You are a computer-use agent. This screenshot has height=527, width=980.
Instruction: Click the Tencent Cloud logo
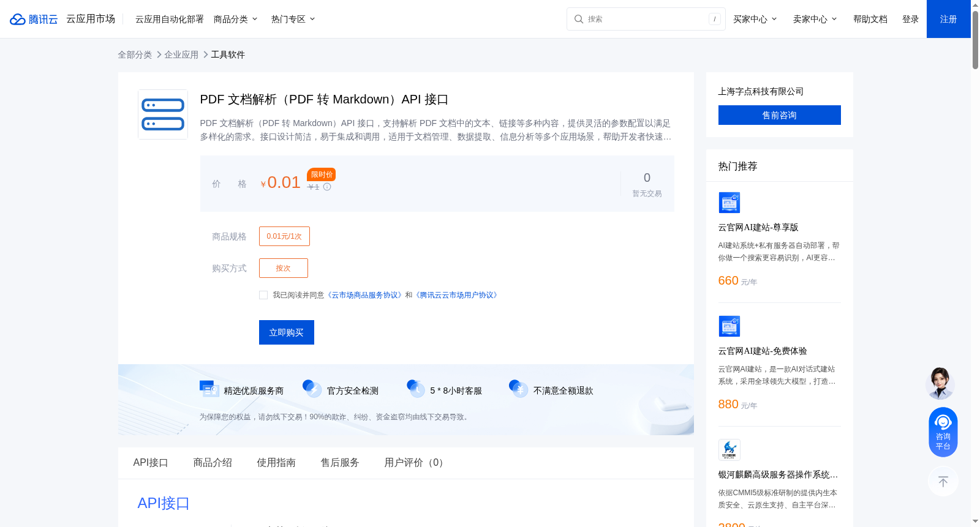[34, 19]
